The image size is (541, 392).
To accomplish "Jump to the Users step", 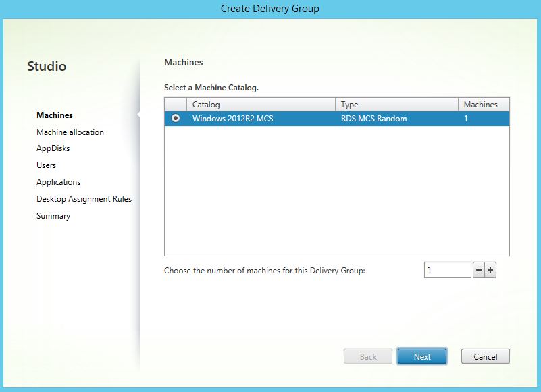I will point(47,165).
